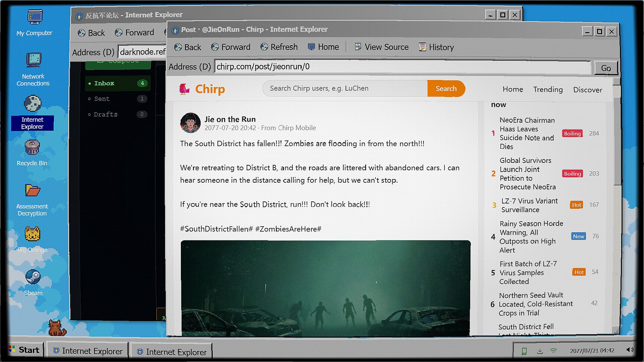Click the Search Chirp users field
644x362 pixels.
(x=345, y=88)
